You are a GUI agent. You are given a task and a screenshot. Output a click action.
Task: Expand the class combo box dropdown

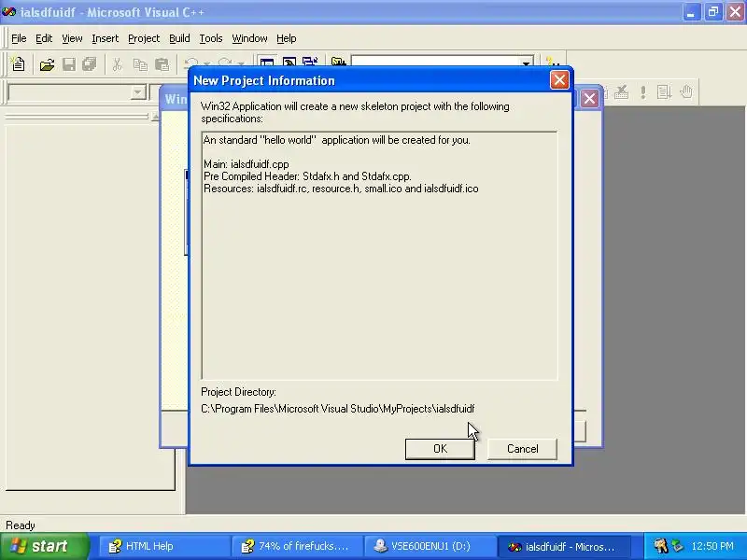click(x=137, y=92)
